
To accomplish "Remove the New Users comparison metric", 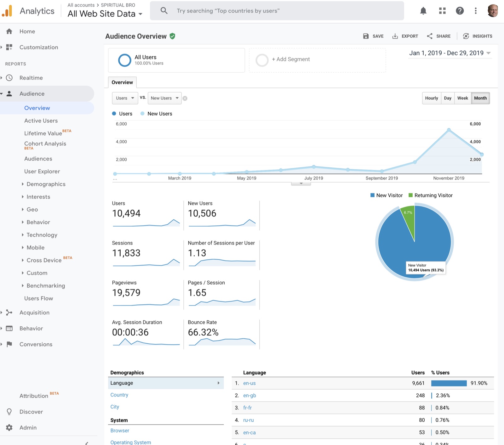I will (185, 99).
